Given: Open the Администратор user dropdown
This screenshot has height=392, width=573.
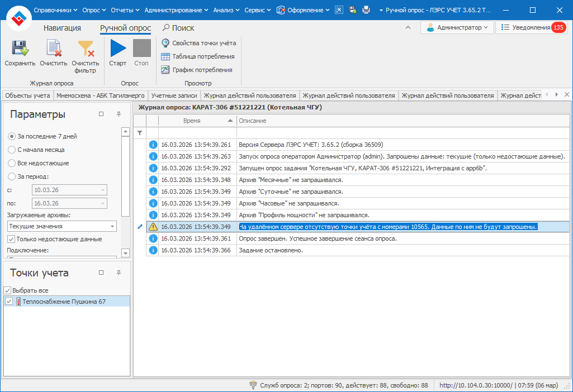Looking at the screenshot, I should tap(457, 27).
